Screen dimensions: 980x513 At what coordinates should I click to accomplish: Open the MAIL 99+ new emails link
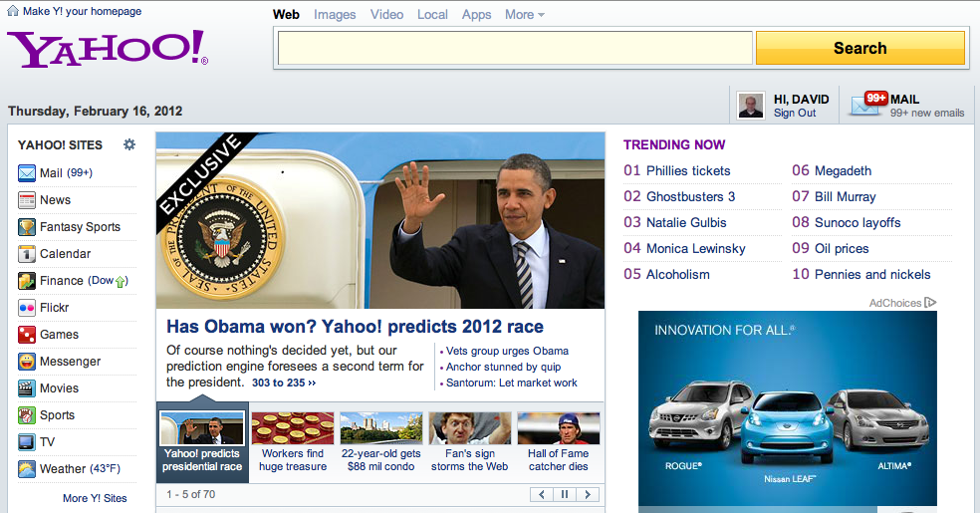[x=927, y=106]
